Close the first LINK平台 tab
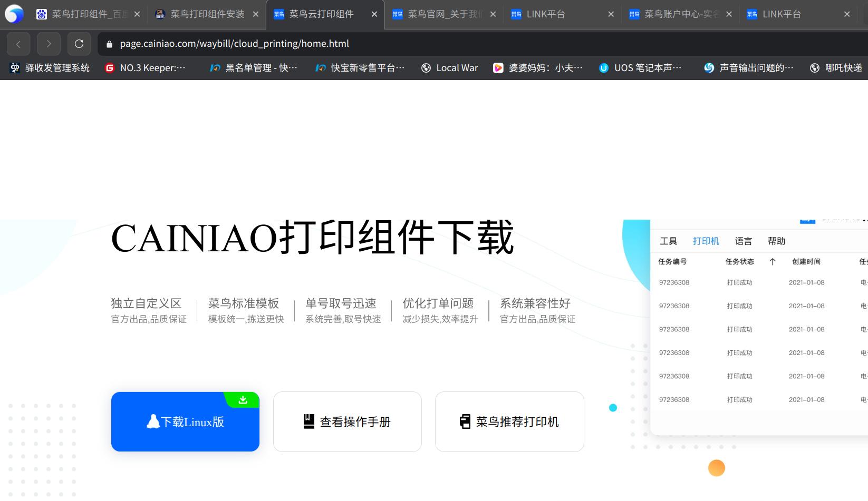 (611, 14)
